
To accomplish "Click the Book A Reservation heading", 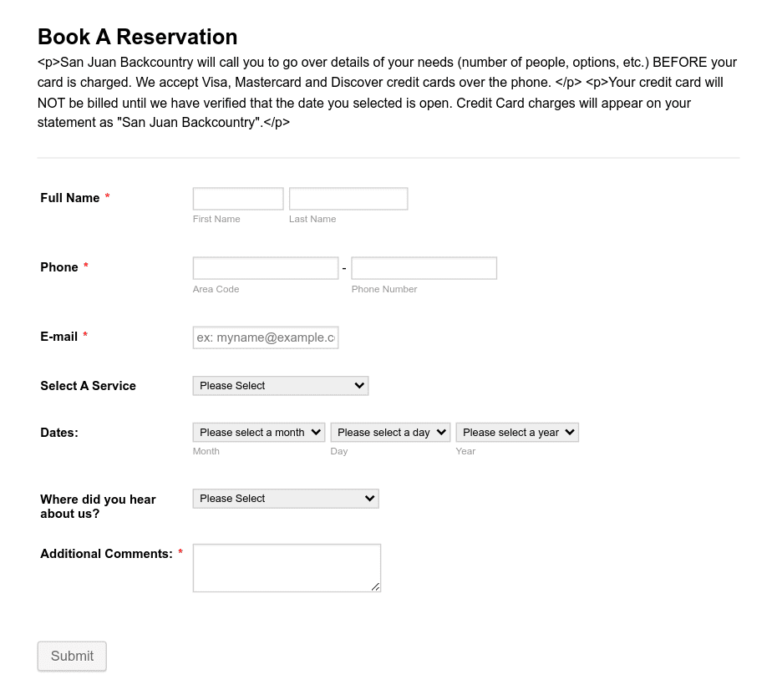I will click(138, 37).
